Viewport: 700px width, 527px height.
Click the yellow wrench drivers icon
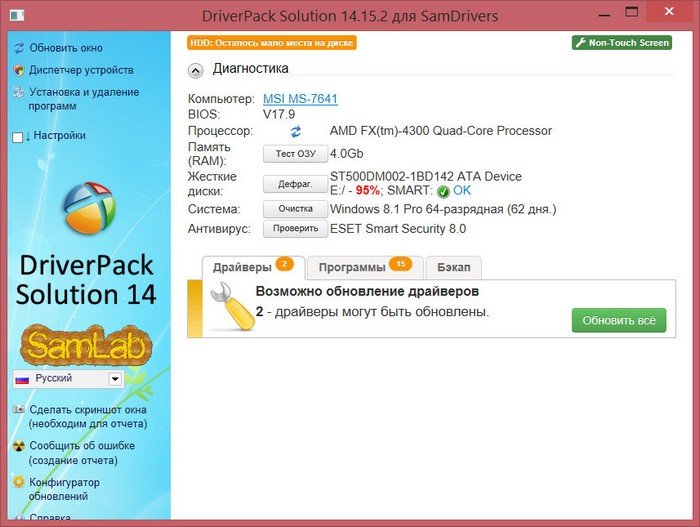[x=232, y=307]
